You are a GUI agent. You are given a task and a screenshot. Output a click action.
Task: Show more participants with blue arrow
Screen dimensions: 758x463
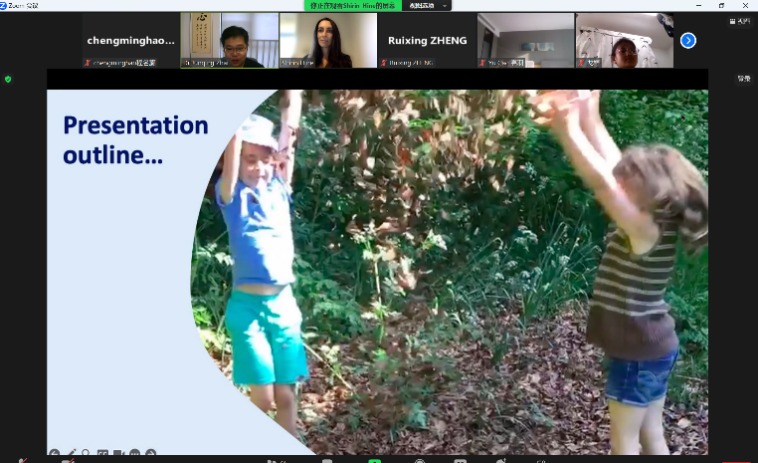688,41
